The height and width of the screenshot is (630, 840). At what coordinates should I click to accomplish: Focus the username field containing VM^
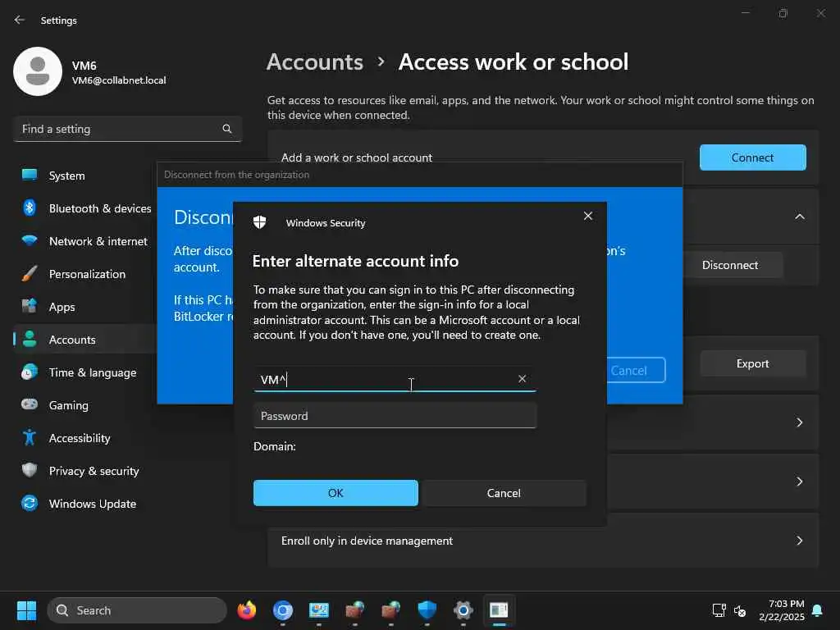click(x=395, y=379)
